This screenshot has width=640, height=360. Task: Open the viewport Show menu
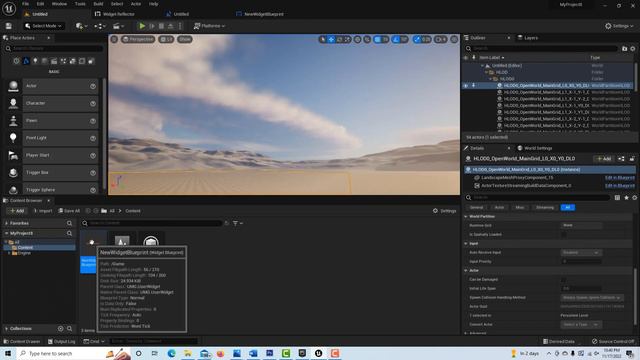(185, 39)
